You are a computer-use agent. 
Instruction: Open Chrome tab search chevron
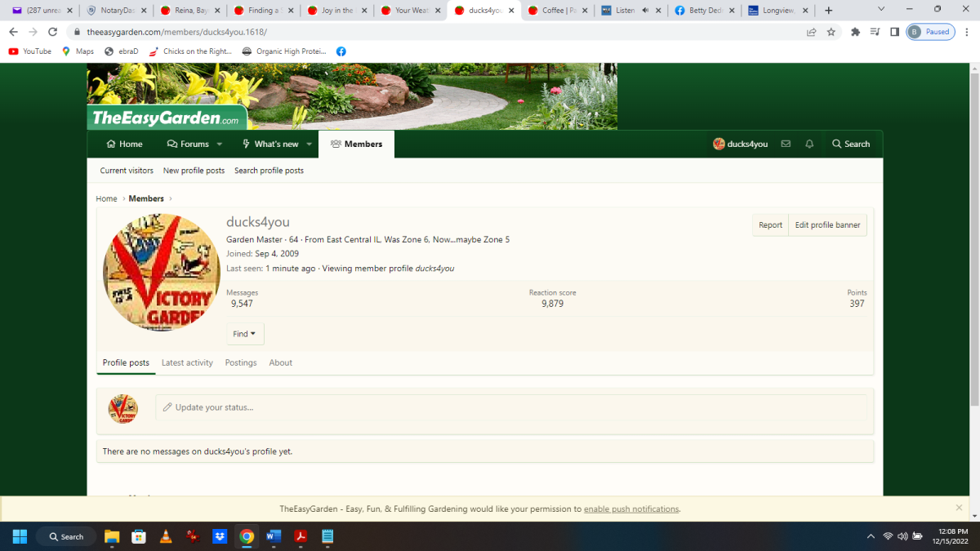click(x=881, y=9)
